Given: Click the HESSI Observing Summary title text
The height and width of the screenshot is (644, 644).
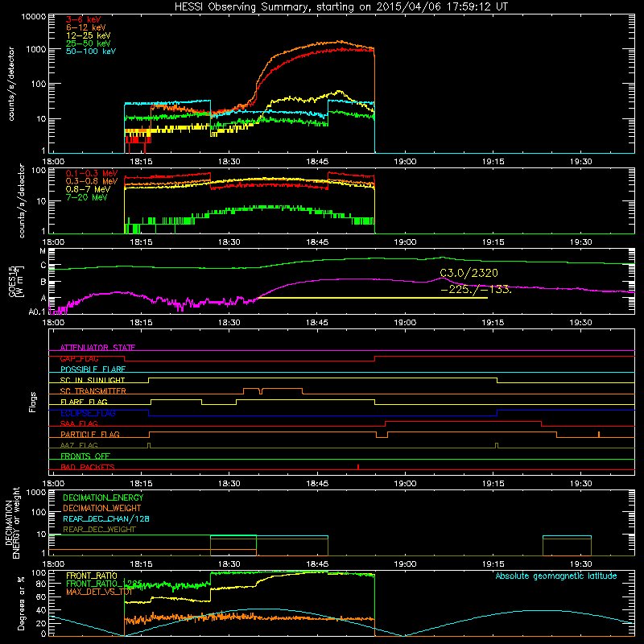Looking at the screenshot, I should click(x=341, y=6).
